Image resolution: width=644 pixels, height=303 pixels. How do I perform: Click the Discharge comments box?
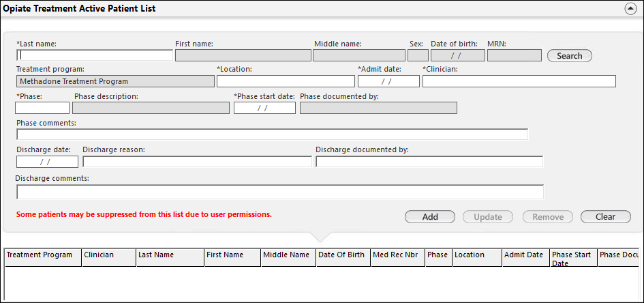(279, 192)
